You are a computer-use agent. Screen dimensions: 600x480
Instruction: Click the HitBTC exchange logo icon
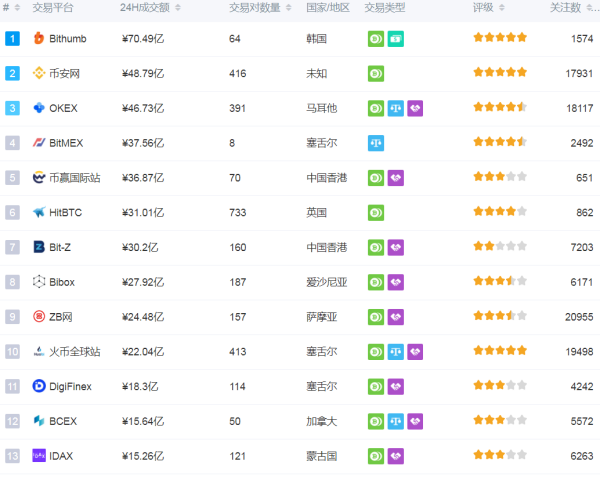[x=39, y=212]
